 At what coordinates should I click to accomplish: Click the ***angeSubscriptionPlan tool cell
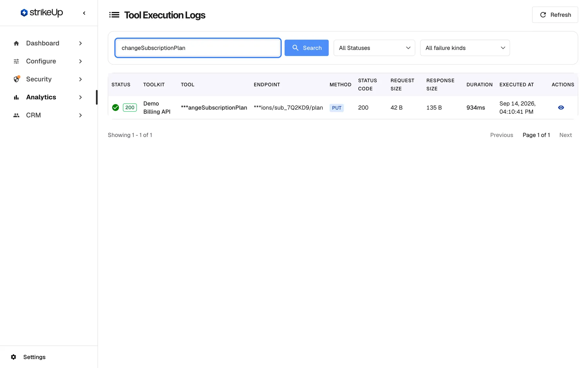pyautogui.click(x=214, y=108)
